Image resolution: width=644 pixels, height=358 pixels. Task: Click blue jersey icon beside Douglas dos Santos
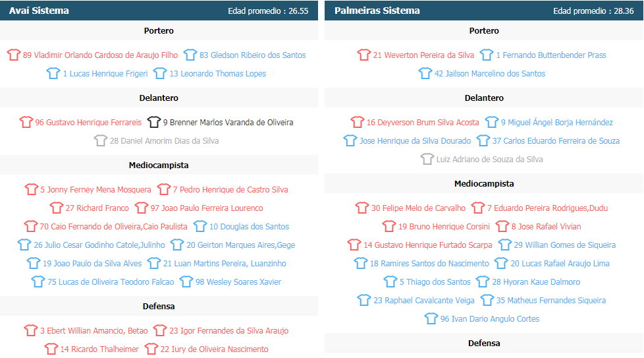click(200, 227)
